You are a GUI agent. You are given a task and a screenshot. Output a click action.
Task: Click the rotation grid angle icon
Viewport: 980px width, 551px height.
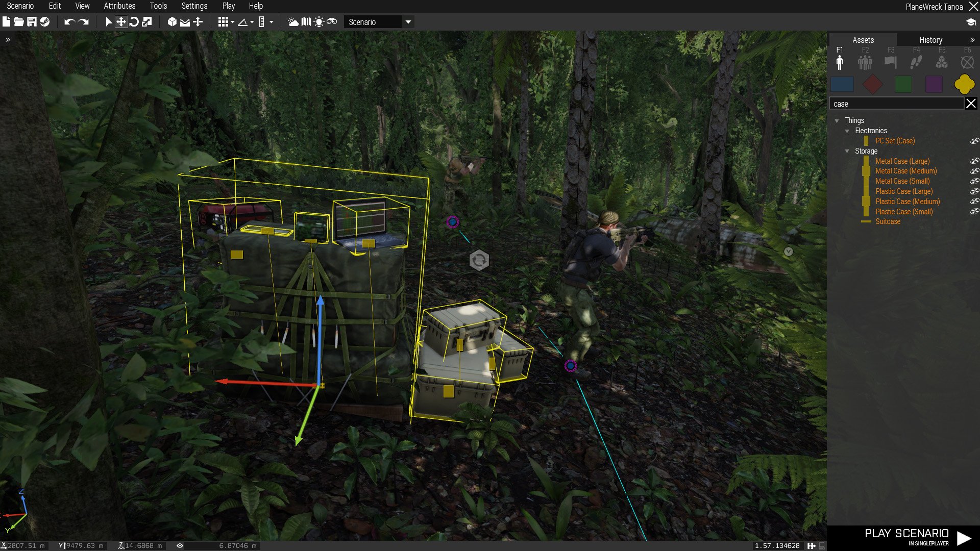click(243, 22)
